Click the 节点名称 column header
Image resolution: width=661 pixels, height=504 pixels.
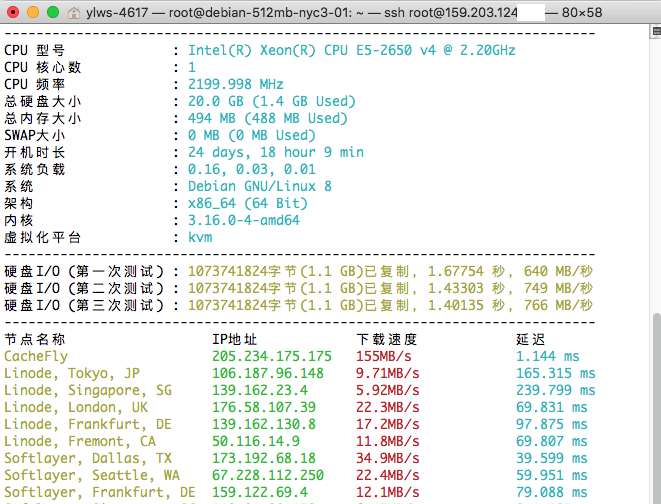[35, 339]
